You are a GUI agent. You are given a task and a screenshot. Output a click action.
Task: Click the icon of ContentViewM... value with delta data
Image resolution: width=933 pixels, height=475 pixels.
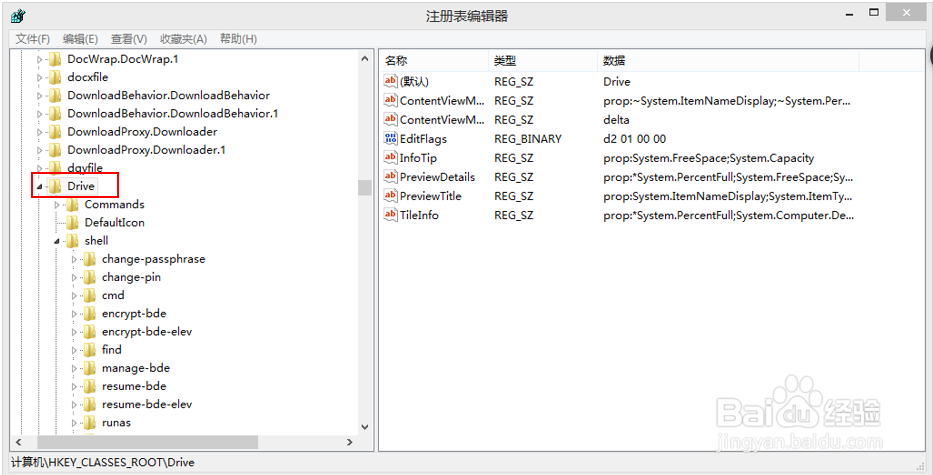coord(390,120)
